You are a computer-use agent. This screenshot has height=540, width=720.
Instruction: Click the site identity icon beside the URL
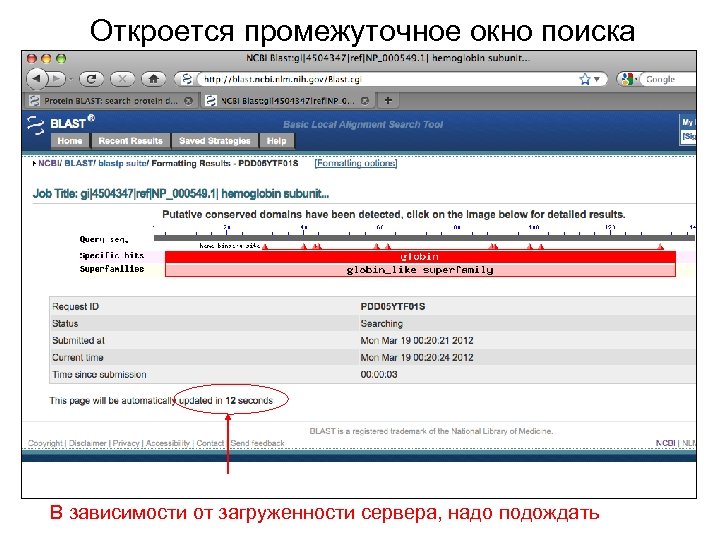(186, 79)
